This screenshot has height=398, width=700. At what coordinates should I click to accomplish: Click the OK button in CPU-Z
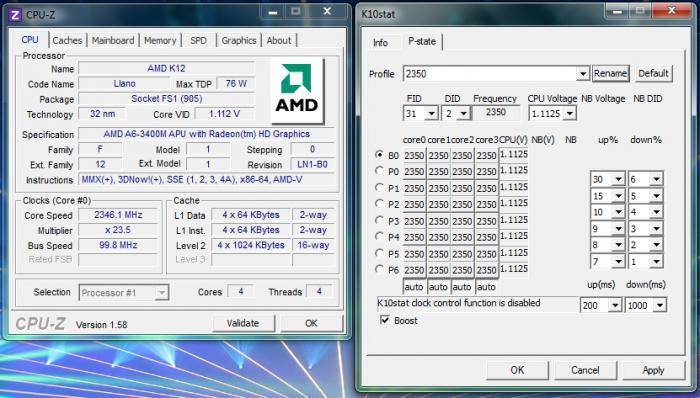[311, 323]
